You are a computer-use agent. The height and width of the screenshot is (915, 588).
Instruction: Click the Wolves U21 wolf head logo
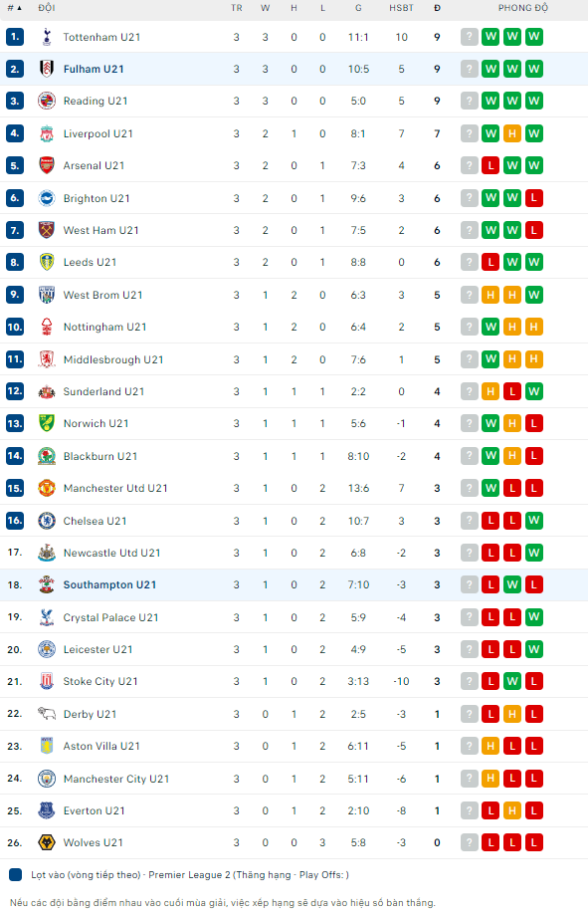[x=46, y=842]
